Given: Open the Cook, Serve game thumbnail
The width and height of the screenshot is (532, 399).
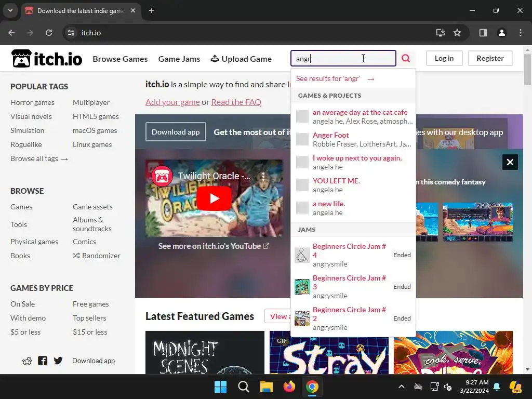Looking at the screenshot, I should pyautogui.click(x=453, y=353).
